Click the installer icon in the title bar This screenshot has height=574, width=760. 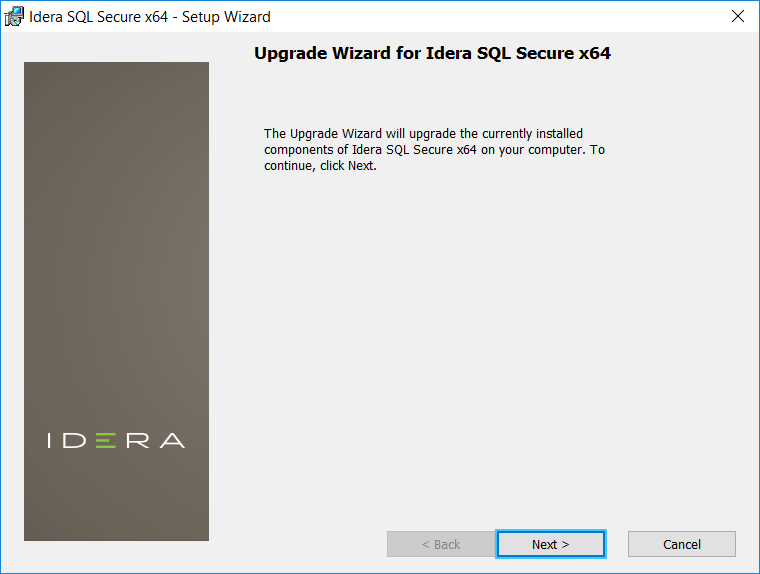pyautogui.click(x=14, y=16)
